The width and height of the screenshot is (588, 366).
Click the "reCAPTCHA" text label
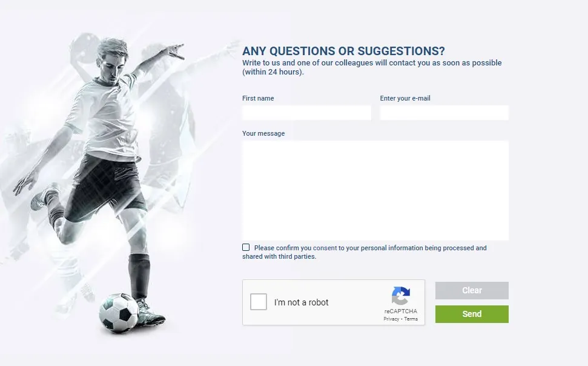coord(400,311)
